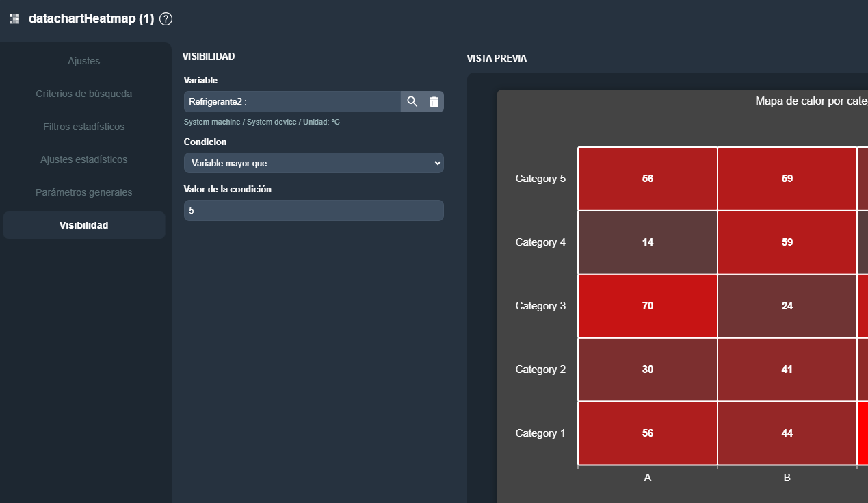This screenshot has width=868, height=503.
Task: Open the help question mark icon
Action: click(166, 19)
